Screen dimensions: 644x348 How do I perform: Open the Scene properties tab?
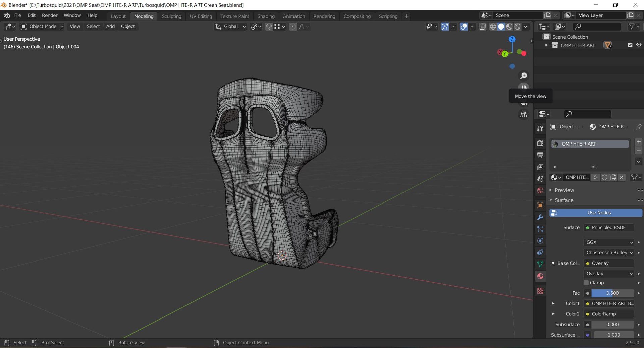click(540, 179)
